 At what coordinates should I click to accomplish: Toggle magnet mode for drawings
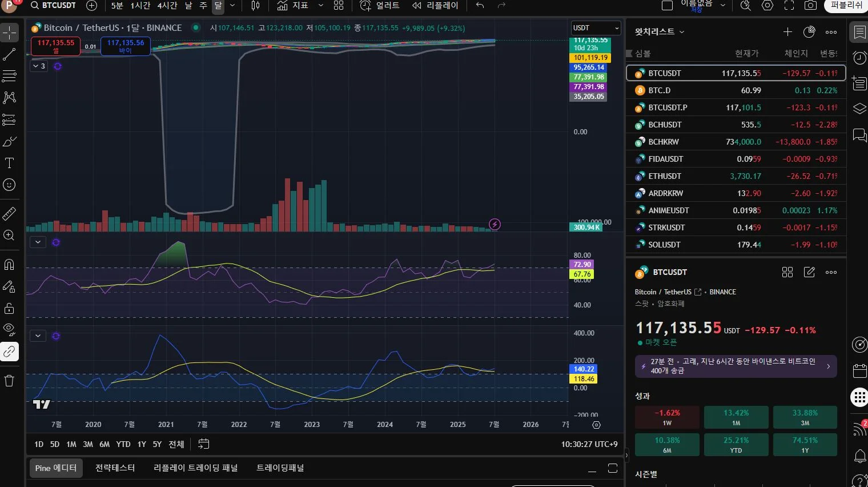(x=10, y=265)
